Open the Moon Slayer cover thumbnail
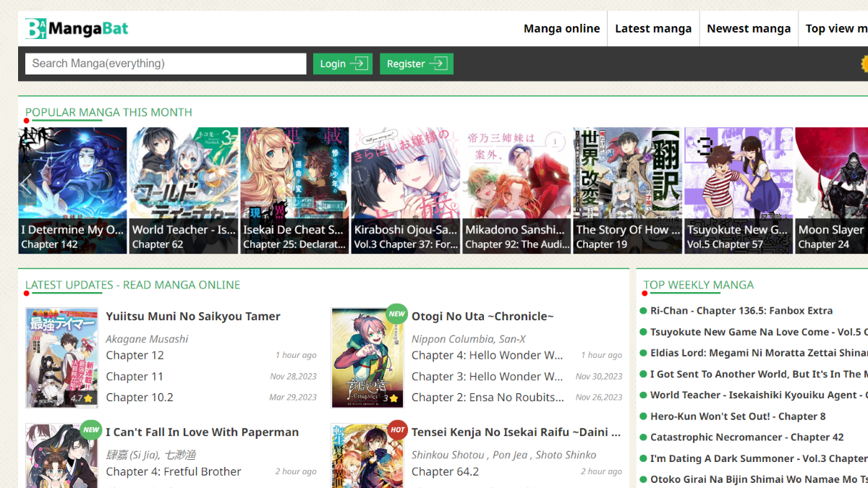Screen dimensions: 868x488 click(x=831, y=181)
